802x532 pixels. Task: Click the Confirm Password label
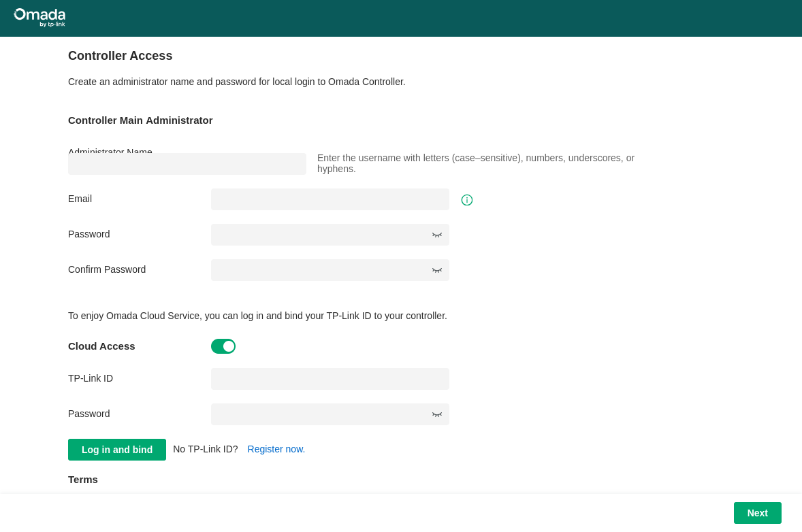point(107,269)
